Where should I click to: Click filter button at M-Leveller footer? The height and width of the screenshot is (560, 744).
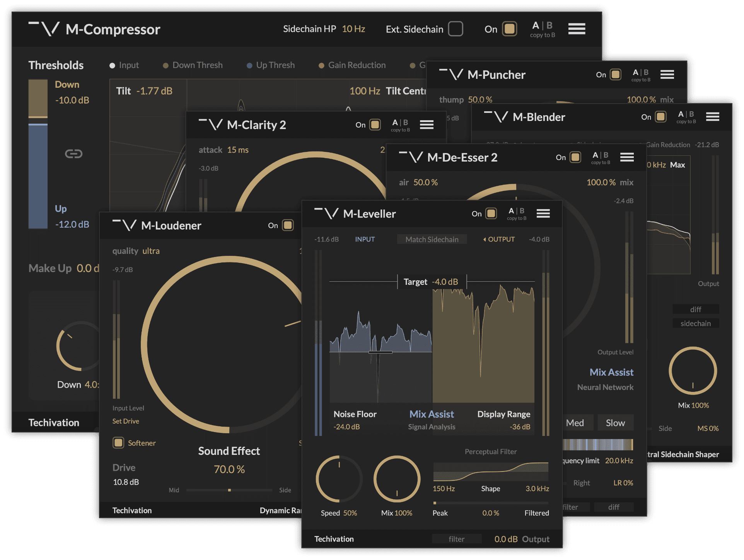coord(456,539)
